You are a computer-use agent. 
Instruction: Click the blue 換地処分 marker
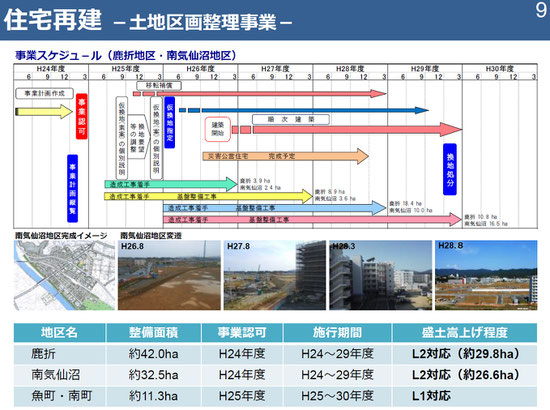(450, 169)
